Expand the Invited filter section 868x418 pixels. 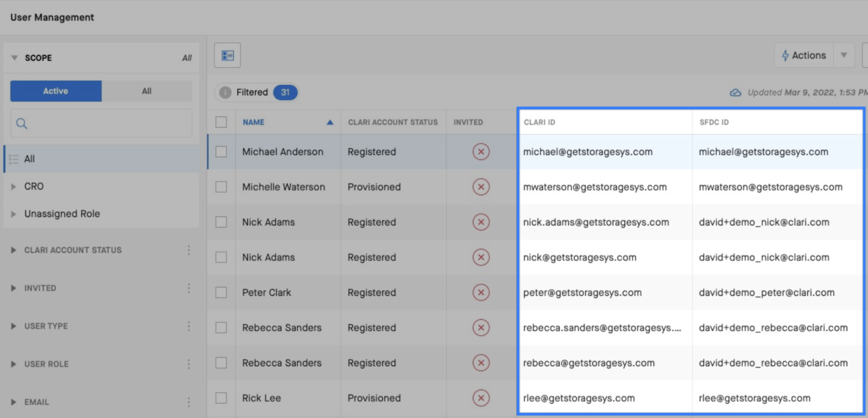(13, 288)
